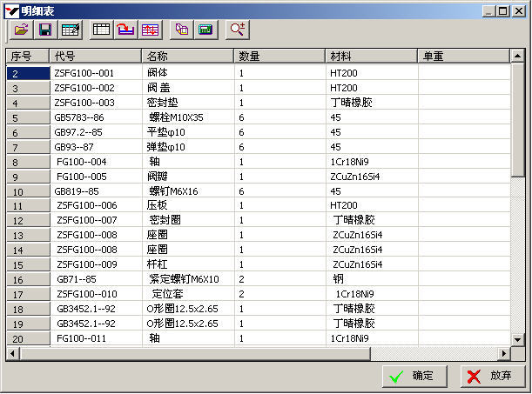Click the vertical scrollbar up arrow
The height and width of the screenshot is (394, 532).
click(x=517, y=56)
